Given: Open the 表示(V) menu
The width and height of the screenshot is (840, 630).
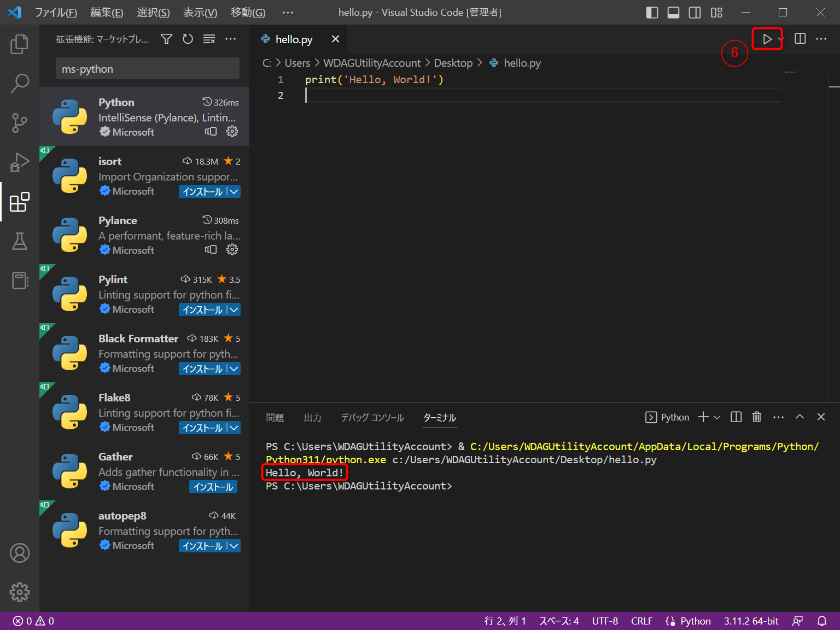Looking at the screenshot, I should click(200, 13).
